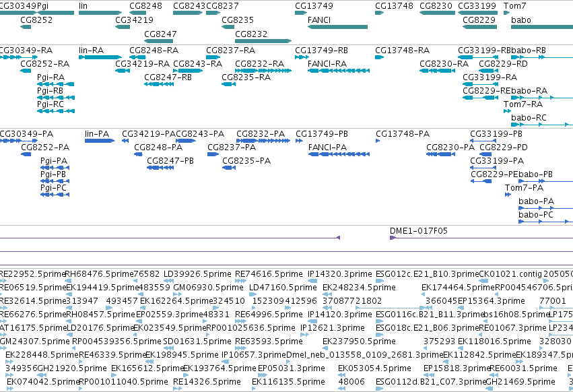Click EST IP14120.3prime
The height and width of the screenshot is (392, 573).
click(x=340, y=315)
